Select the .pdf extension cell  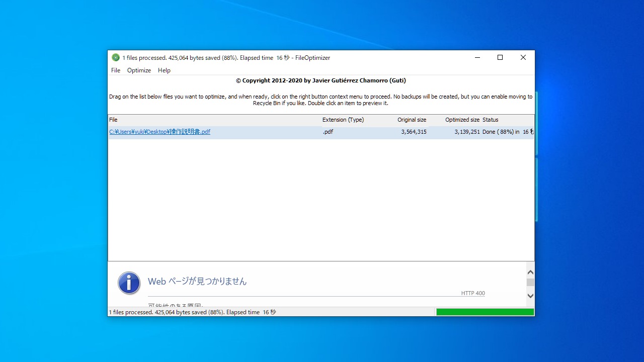[328, 132]
